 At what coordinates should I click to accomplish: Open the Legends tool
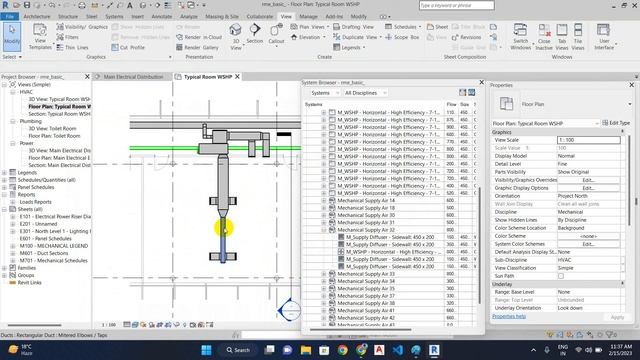click(349, 47)
